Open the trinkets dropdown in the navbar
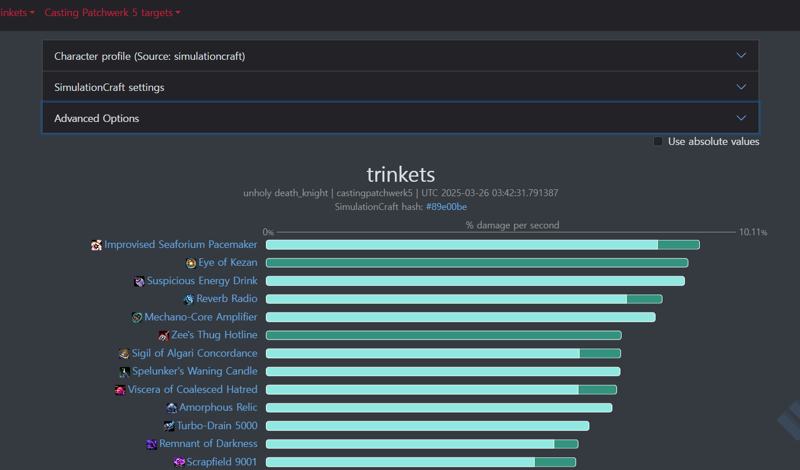This screenshot has width=800, height=470. [x=17, y=13]
